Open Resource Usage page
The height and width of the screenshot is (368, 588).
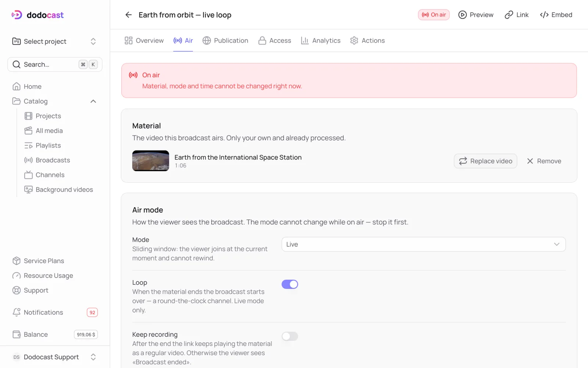(55, 276)
